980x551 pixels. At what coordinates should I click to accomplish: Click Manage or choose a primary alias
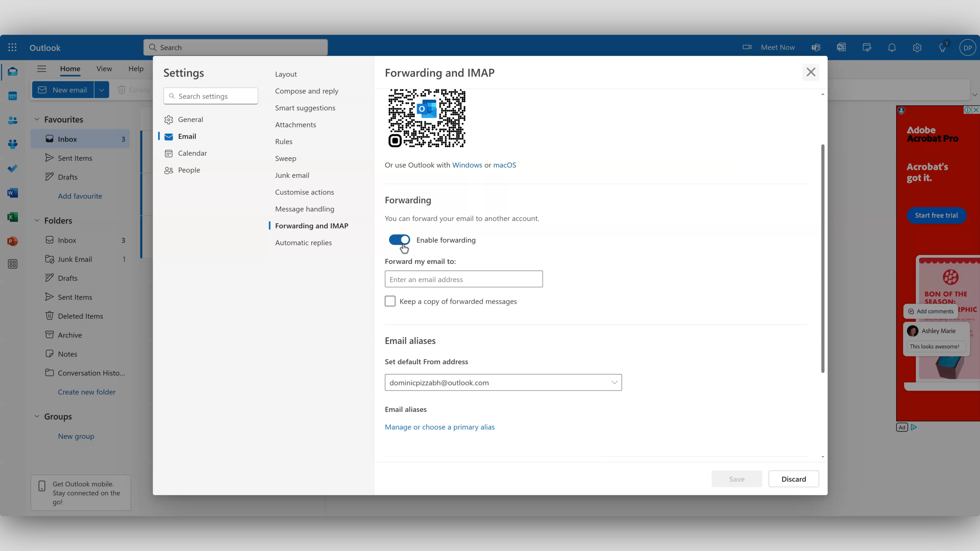coord(439,427)
